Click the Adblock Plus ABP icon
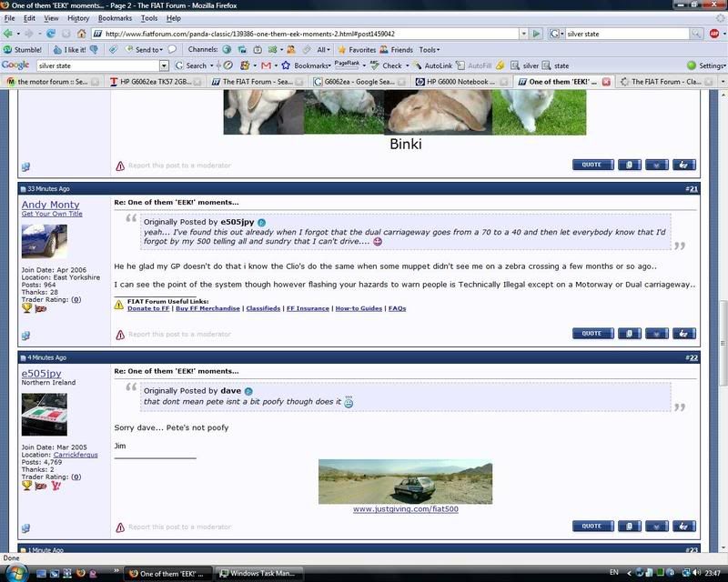This screenshot has height=582, width=728. [714, 34]
